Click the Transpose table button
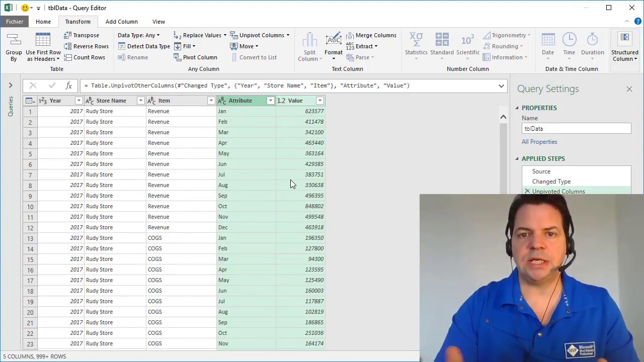Image resolution: width=644 pixels, height=362 pixels. click(x=82, y=35)
